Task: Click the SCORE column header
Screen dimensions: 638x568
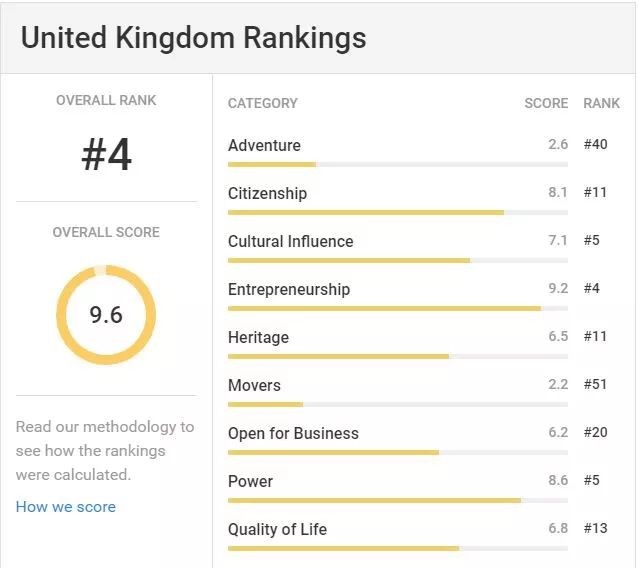Action: pos(546,103)
